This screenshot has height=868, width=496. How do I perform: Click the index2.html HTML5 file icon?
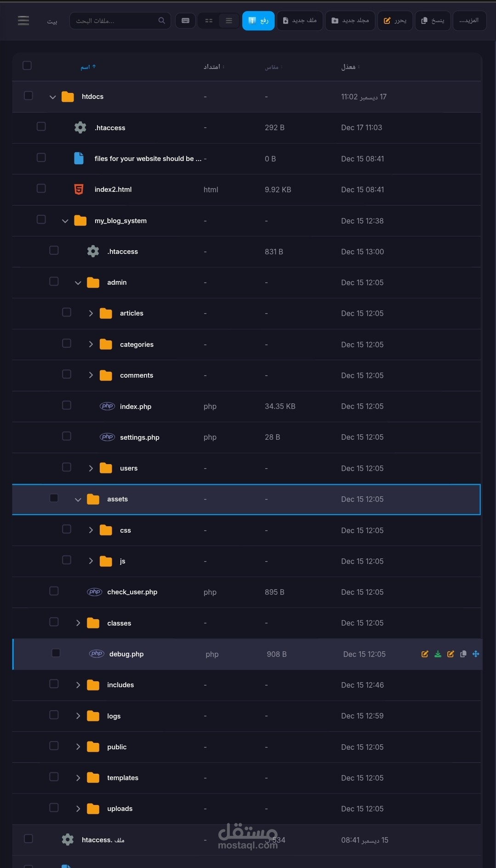click(79, 190)
